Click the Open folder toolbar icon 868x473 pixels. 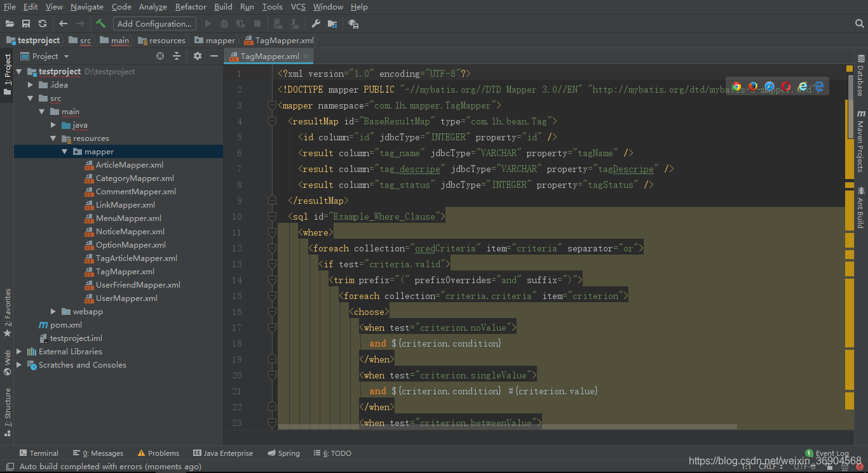tap(10, 23)
